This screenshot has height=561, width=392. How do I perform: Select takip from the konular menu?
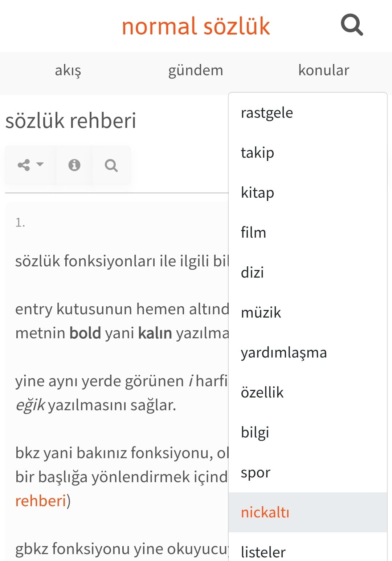pyautogui.click(x=308, y=153)
